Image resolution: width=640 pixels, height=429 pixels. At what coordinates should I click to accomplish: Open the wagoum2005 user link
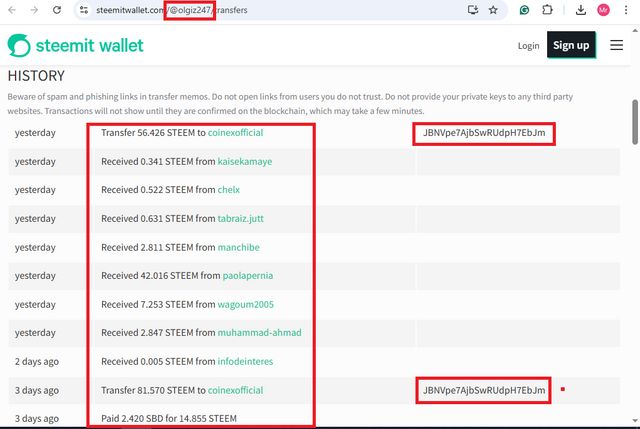[245, 305]
